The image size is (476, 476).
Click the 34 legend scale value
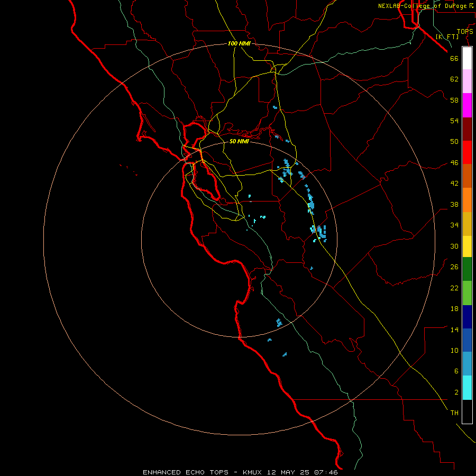454,225
